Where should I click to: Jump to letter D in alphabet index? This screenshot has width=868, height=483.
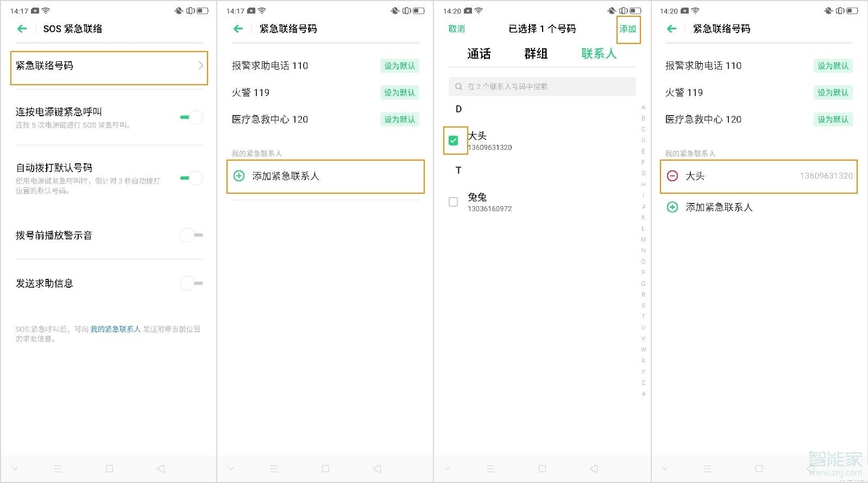point(644,140)
